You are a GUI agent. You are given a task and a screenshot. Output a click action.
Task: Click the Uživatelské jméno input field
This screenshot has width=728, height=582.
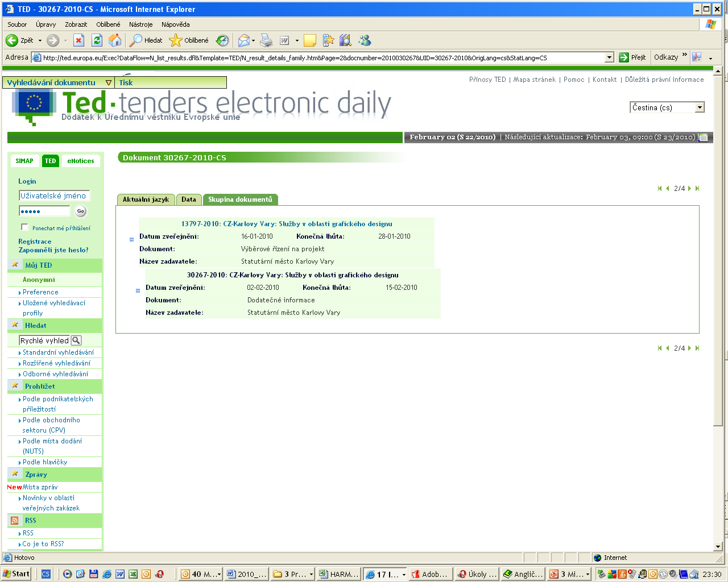[x=55, y=196]
